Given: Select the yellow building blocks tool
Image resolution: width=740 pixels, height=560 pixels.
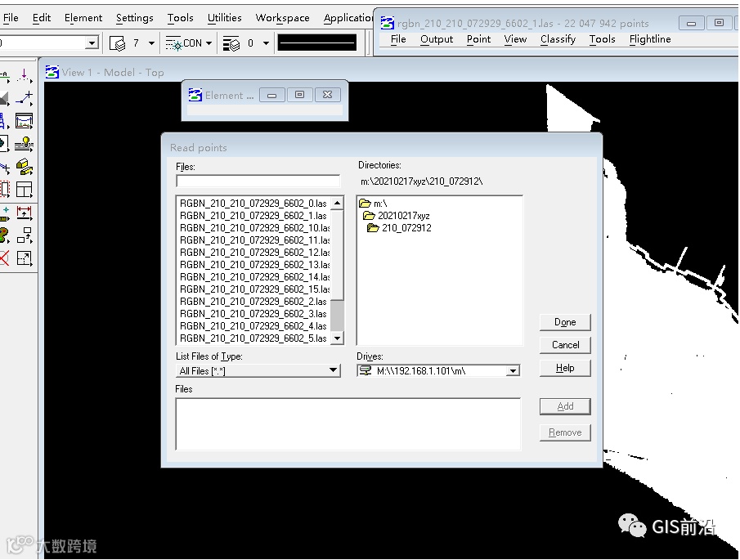Looking at the screenshot, I should click(x=24, y=167).
